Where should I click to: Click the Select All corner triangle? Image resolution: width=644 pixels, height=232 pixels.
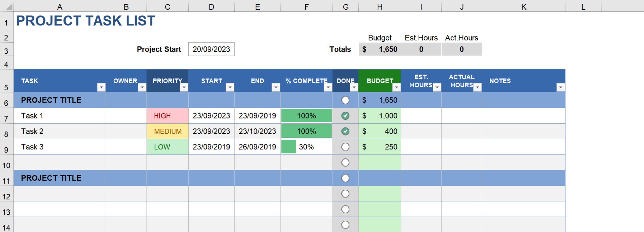click(9, 7)
